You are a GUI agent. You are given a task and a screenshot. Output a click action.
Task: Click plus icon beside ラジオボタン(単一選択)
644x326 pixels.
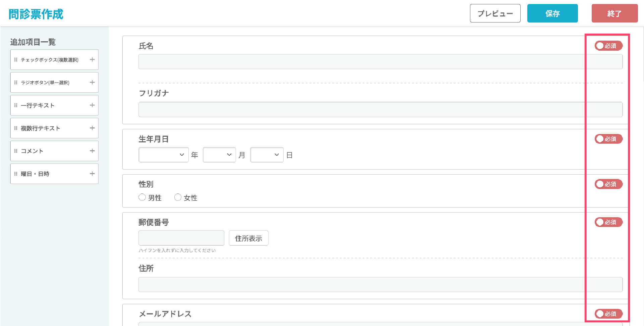point(92,83)
